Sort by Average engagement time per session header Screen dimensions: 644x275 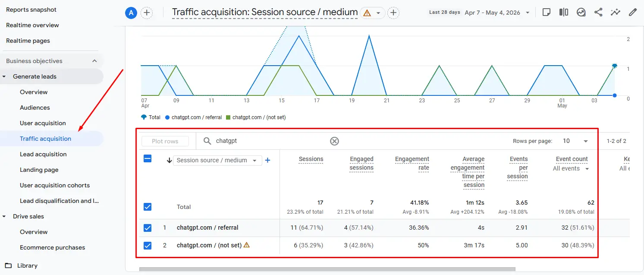pyautogui.click(x=468, y=172)
